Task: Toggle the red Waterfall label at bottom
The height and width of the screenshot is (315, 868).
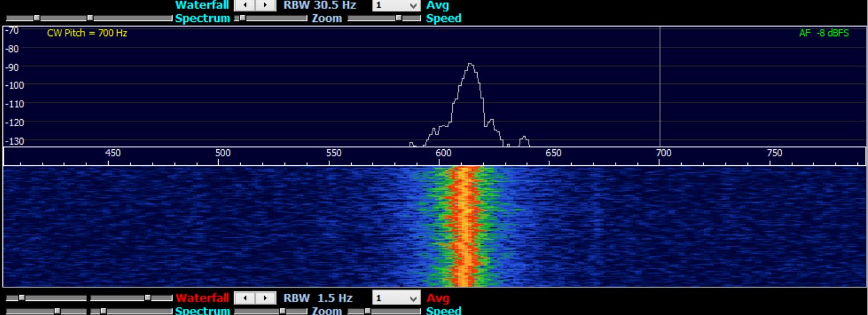Action: pos(202,298)
